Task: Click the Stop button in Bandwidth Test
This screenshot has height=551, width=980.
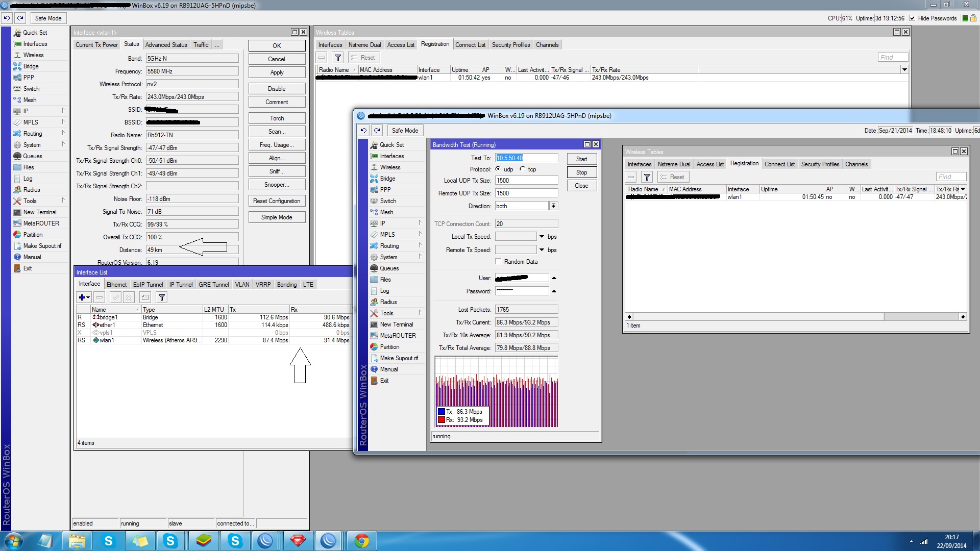Action: point(581,172)
